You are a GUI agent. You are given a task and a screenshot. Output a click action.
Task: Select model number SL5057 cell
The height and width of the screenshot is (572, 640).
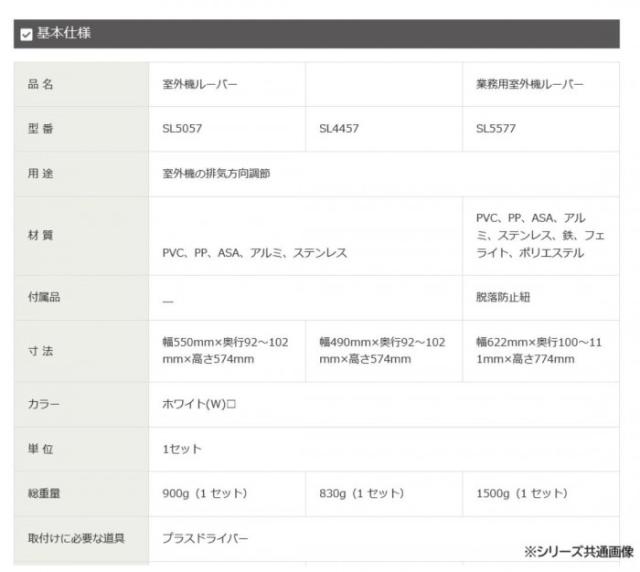click(x=182, y=129)
